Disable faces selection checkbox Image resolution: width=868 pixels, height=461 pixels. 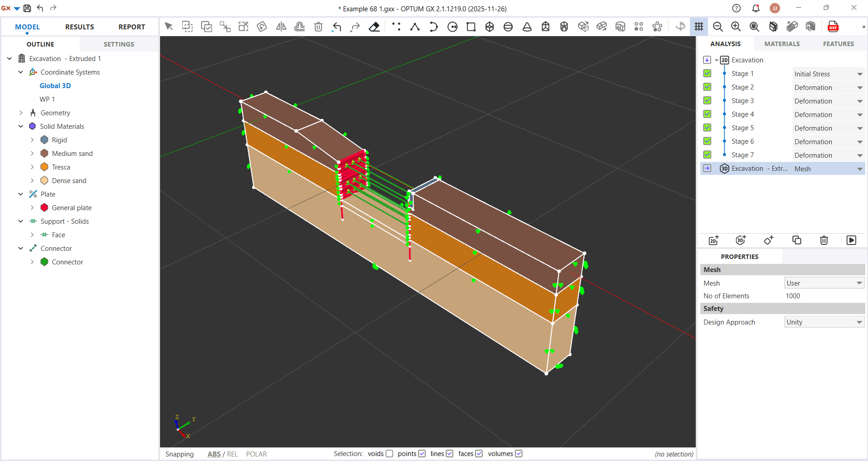pos(479,454)
